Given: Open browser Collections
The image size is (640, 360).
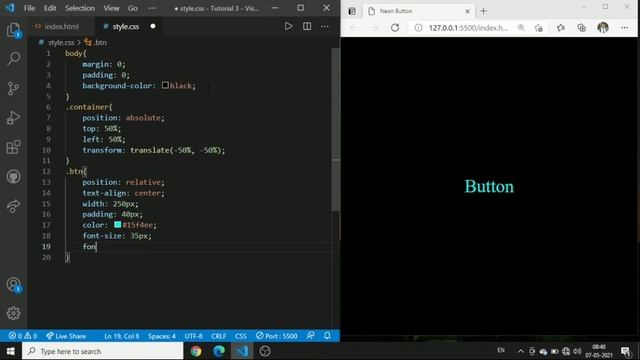Looking at the screenshot, I should click(x=582, y=28).
